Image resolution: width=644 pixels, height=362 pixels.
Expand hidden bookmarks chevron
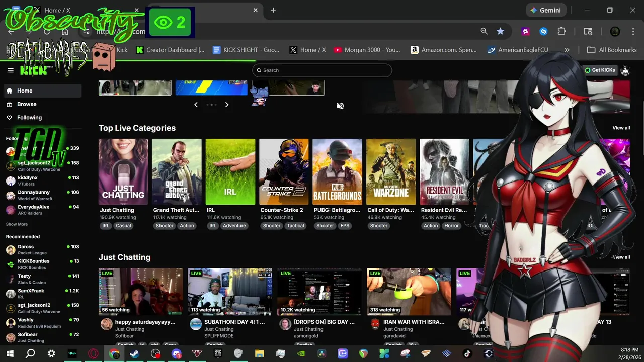567,50
